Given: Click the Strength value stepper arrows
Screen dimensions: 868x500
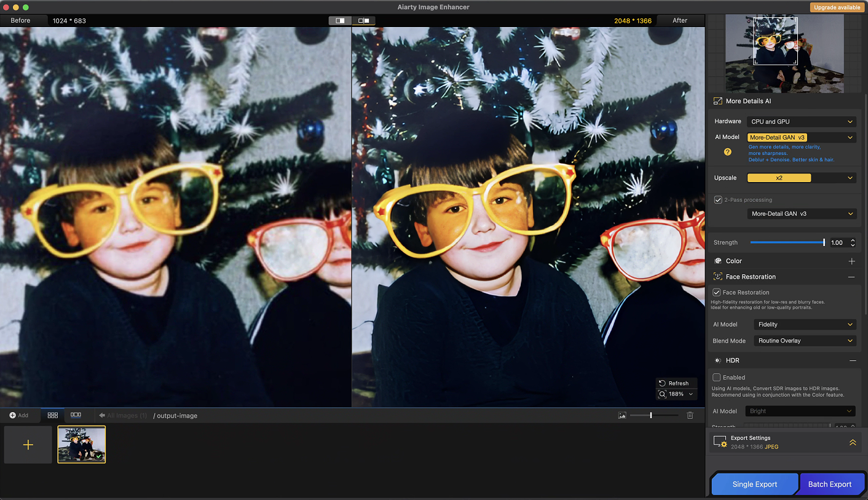Looking at the screenshot, I should (x=852, y=243).
